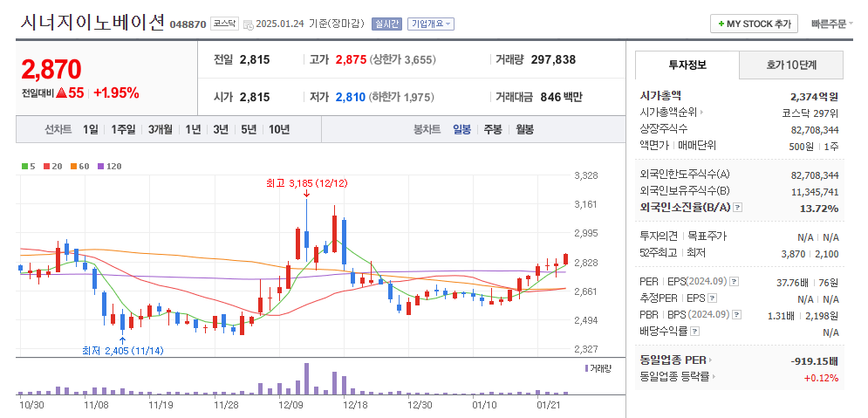Viewport: 868px width, 418px height.
Task: Open the 동일업종 PER link
Action: coord(673,360)
